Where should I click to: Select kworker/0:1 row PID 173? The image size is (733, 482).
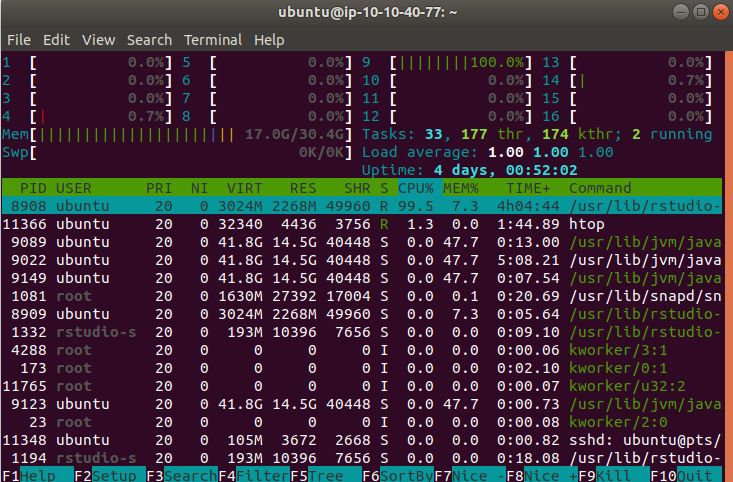tap(362, 368)
